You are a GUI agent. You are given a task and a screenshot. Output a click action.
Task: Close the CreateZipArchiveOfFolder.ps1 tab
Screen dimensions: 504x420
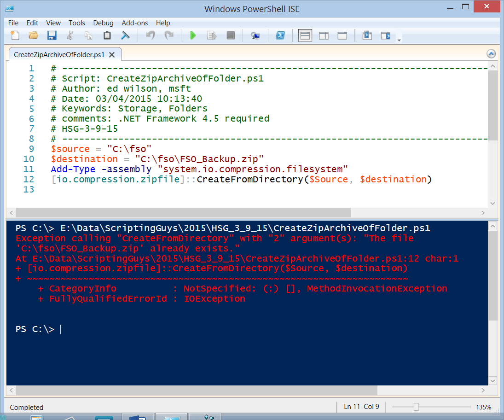point(112,55)
